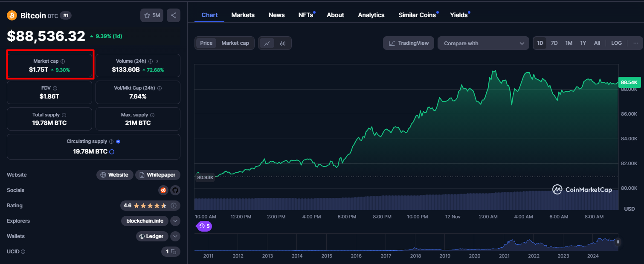Viewport: 644px width, 264px height.
Task: Switch to candlestick chart icon
Action: [282, 43]
